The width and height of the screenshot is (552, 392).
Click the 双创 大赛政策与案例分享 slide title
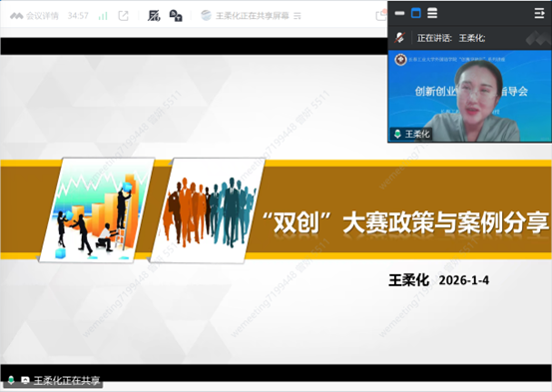[x=405, y=222]
